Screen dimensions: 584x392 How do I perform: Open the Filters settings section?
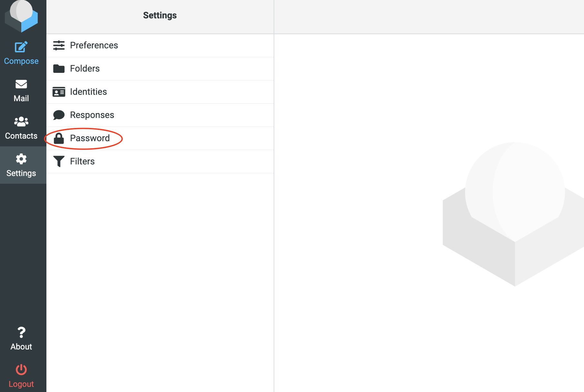click(82, 161)
